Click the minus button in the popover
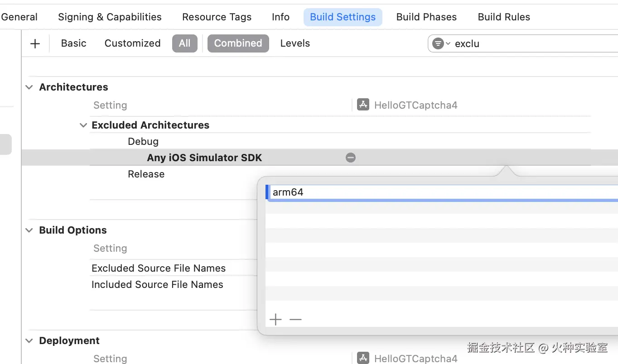Viewport: 618px width, 364px height. [x=295, y=320]
